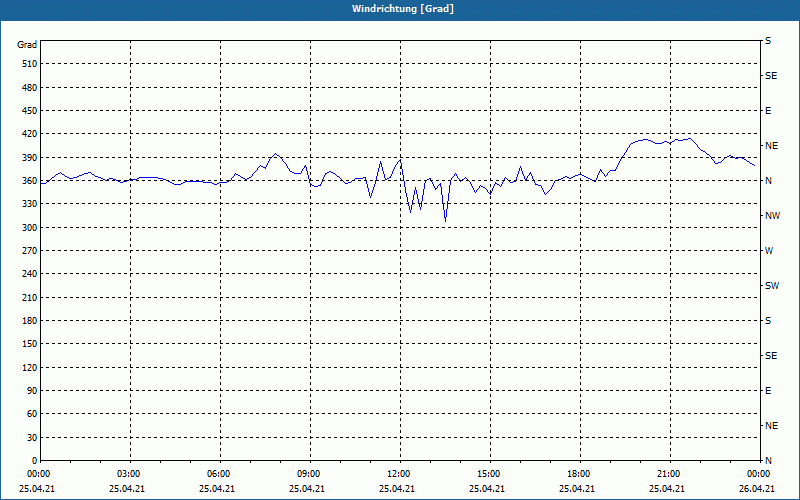Click the Grad unit label on y-axis

27,45
